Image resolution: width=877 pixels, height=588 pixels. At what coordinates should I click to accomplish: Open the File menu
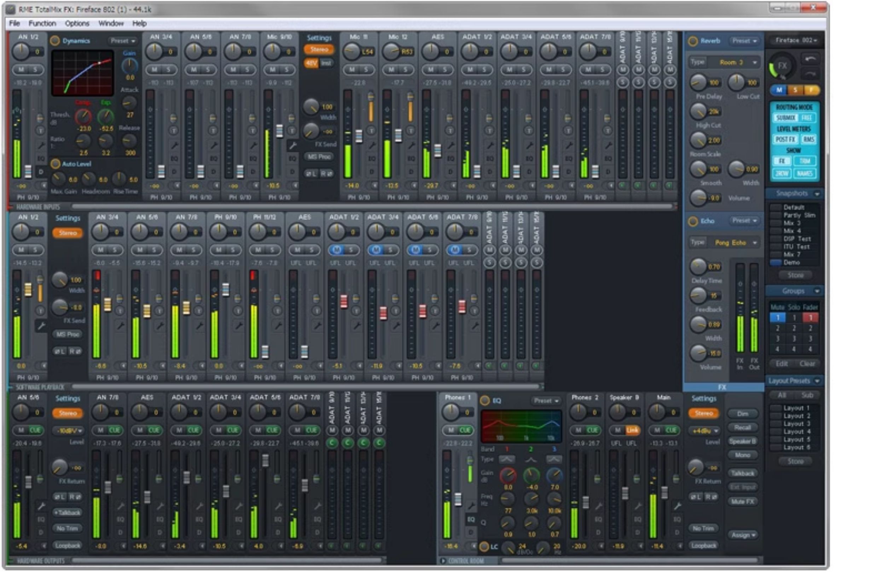14,23
